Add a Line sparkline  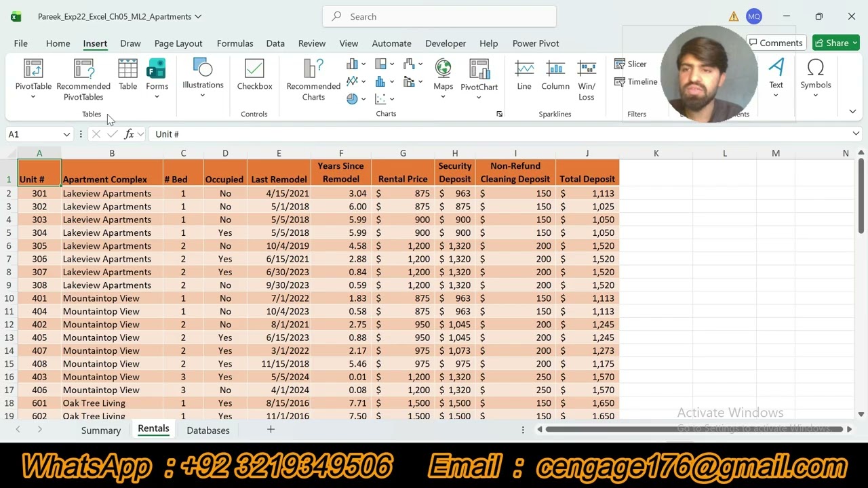524,75
